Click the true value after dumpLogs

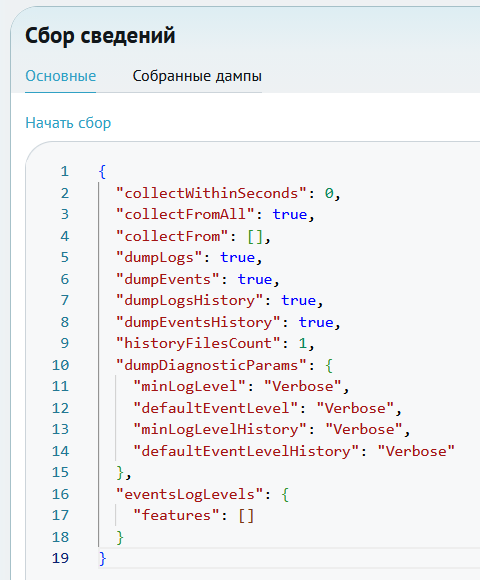coord(237,257)
